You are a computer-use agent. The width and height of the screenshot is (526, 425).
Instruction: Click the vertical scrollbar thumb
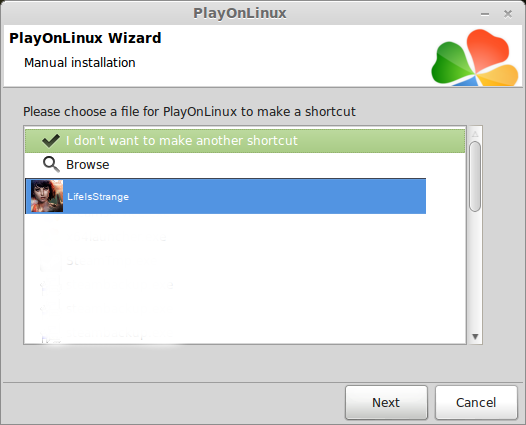[475, 176]
